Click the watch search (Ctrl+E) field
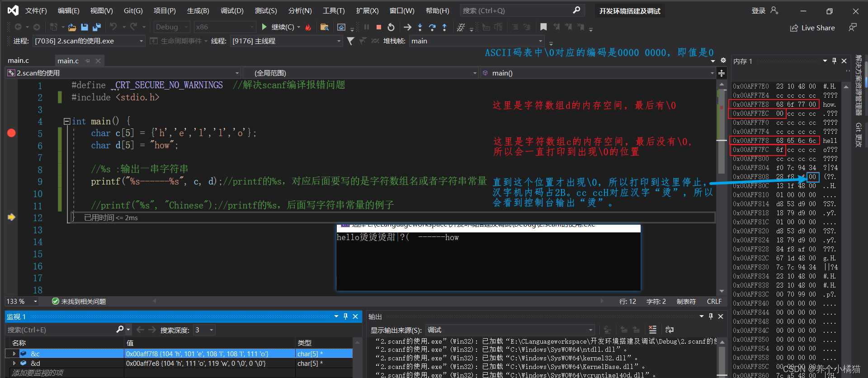 click(x=61, y=330)
